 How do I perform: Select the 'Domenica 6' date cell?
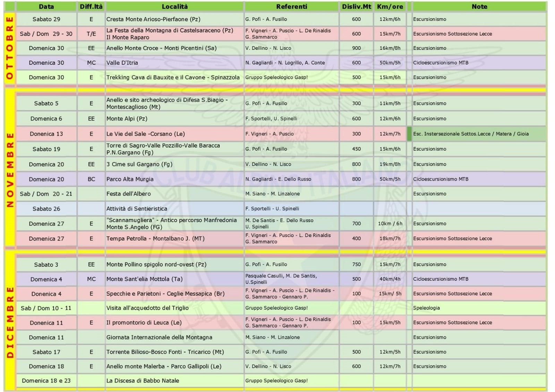[x=46, y=119]
